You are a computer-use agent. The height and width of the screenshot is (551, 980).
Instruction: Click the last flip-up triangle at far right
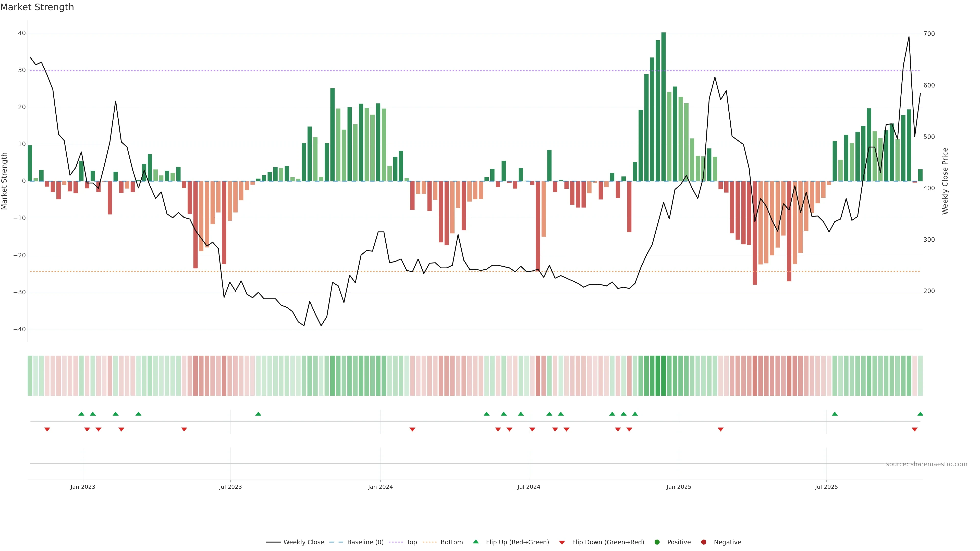tap(920, 414)
